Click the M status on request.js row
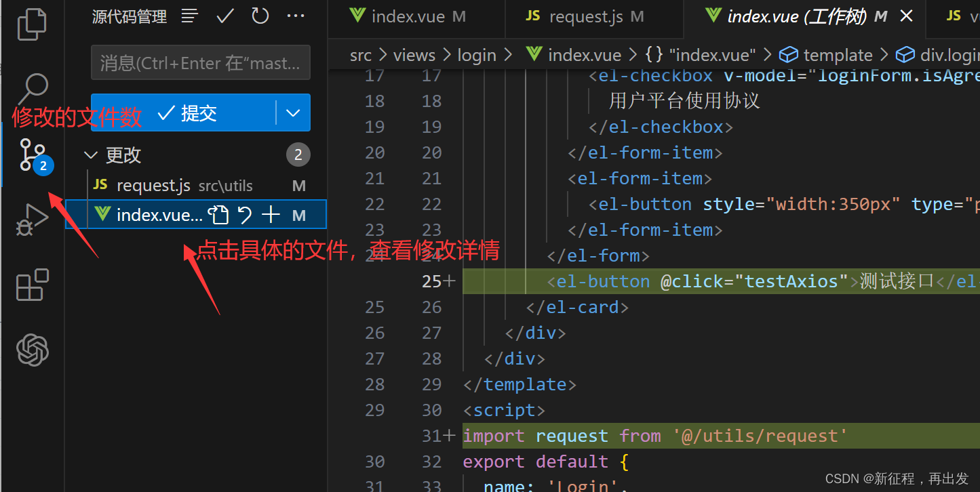The height and width of the screenshot is (492, 980). [299, 186]
